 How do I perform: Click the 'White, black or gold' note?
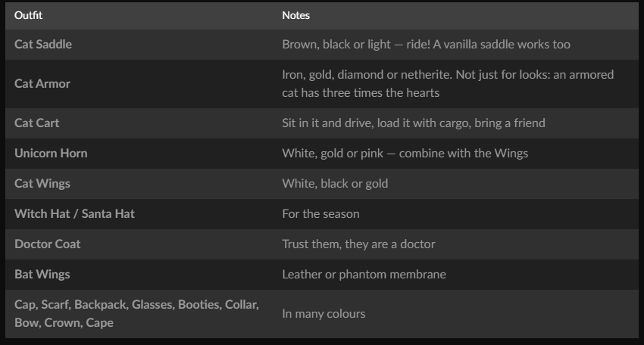click(x=335, y=183)
